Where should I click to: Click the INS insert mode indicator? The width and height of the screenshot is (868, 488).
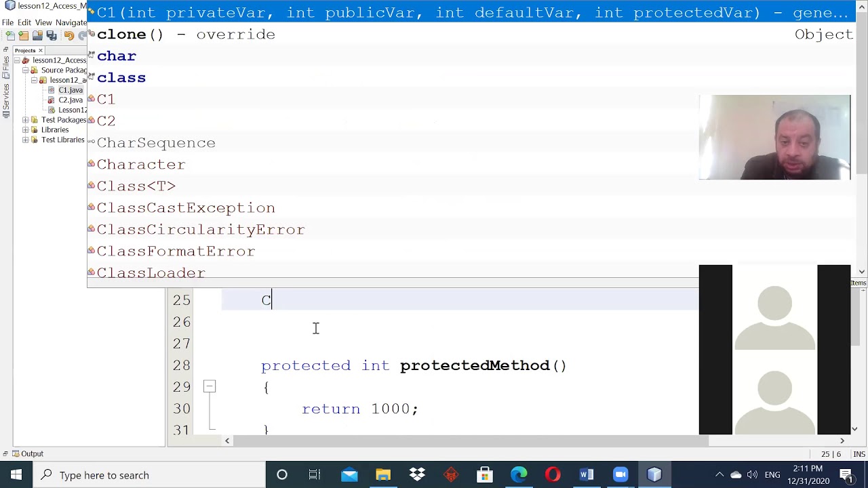[859, 454]
